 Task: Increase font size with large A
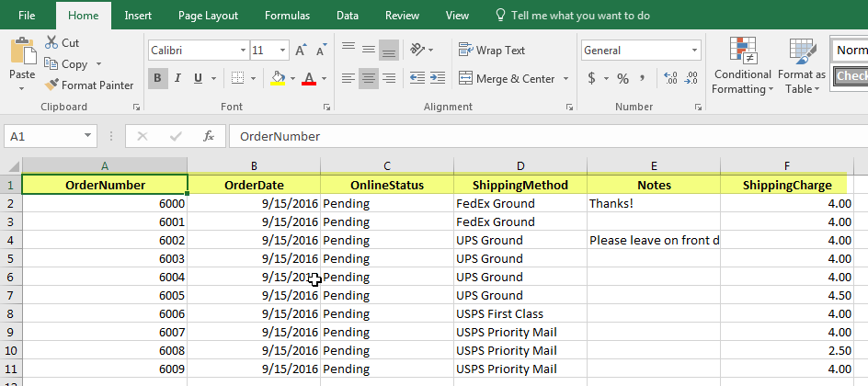[x=301, y=51]
